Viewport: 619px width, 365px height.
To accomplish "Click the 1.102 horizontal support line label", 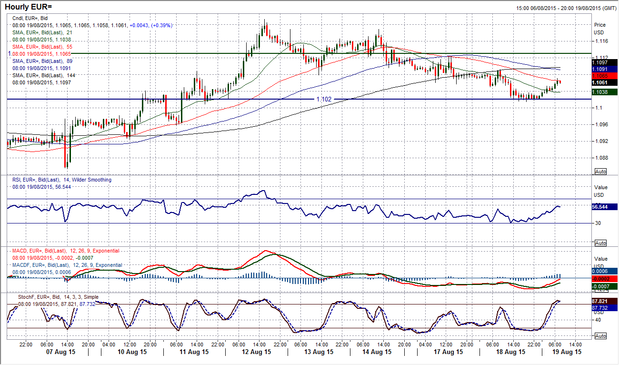I will (x=324, y=99).
